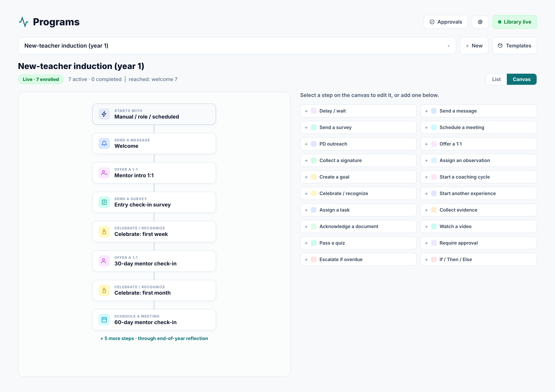Click the plus icon beside Assign an observation
Viewport: 555px width, 392px height.
426,161
